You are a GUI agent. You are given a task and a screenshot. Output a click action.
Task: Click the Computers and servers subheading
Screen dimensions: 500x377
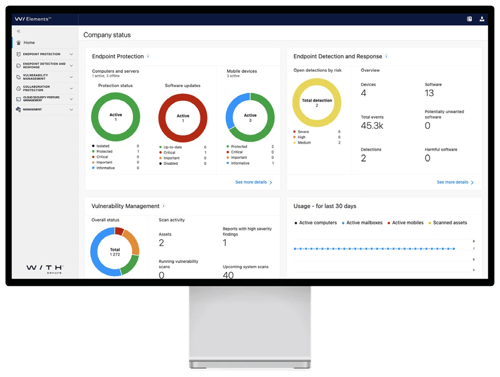click(115, 71)
